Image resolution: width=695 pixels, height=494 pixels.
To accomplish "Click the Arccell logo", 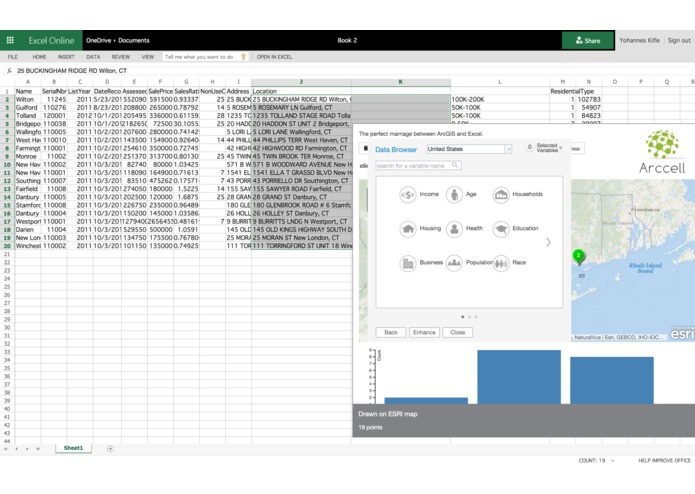I will 662,152.
